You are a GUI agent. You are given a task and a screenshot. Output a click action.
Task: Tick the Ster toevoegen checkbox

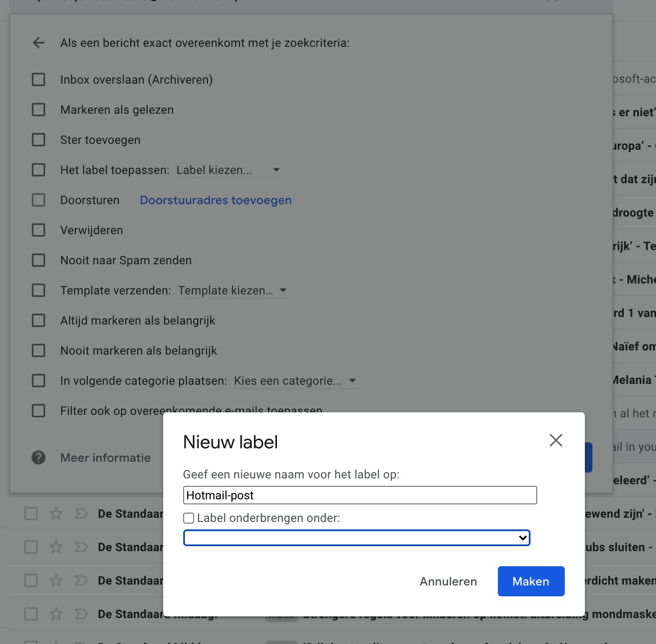coord(38,140)
